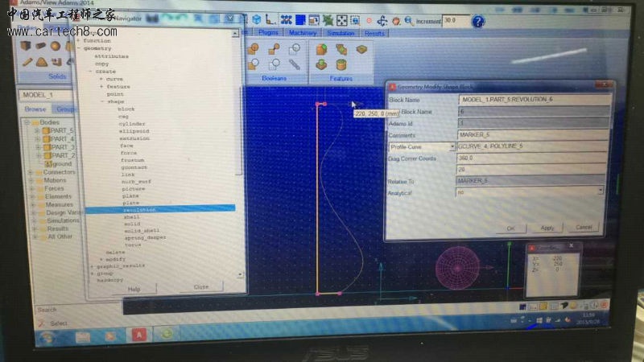Click OK in Geometry Modify dialog
Screen dimensions: 644x362
510,228
